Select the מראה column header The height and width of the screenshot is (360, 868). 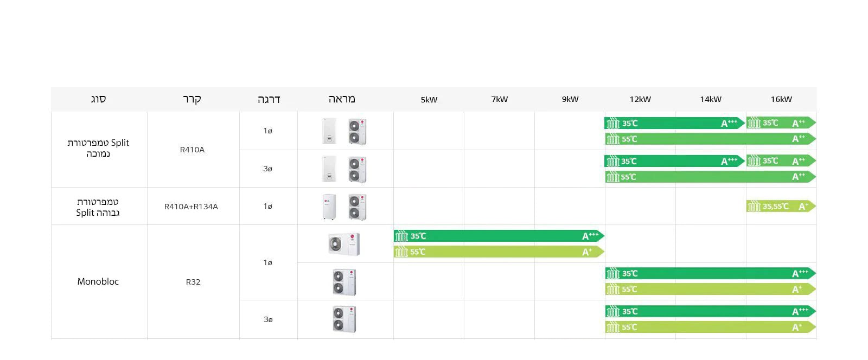pos(342,99)
